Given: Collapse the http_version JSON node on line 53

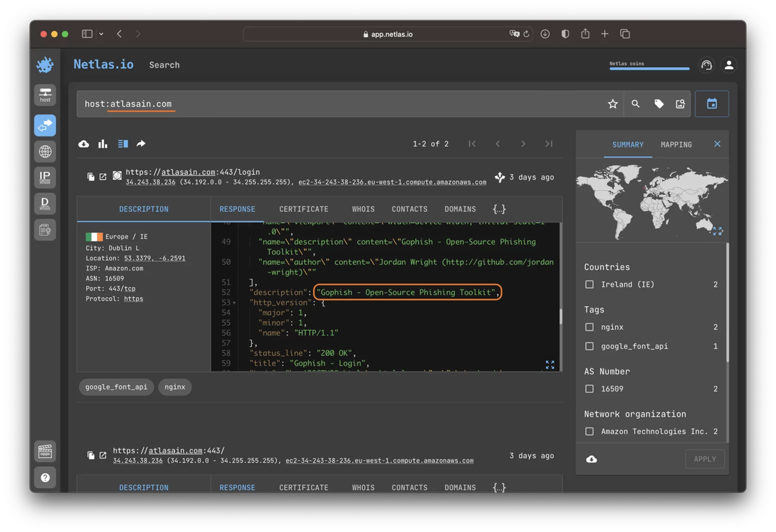Looking at the screenshot, I should point(234,303).
